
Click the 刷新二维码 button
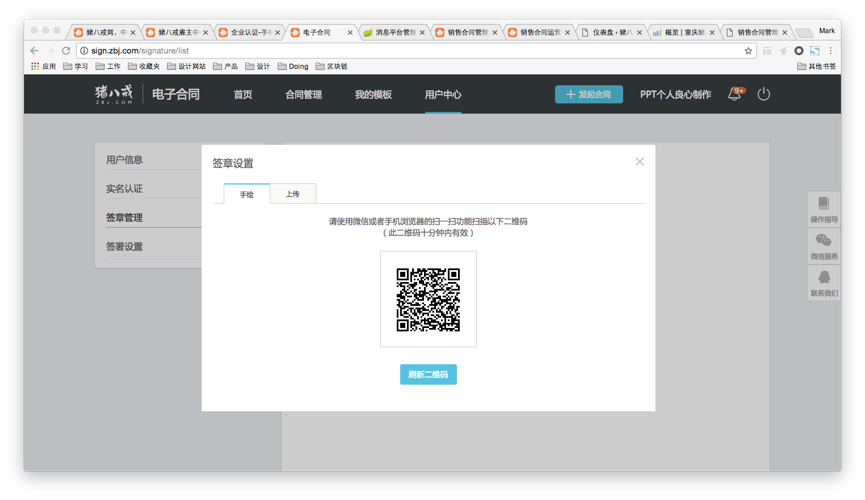click(428, 374)
